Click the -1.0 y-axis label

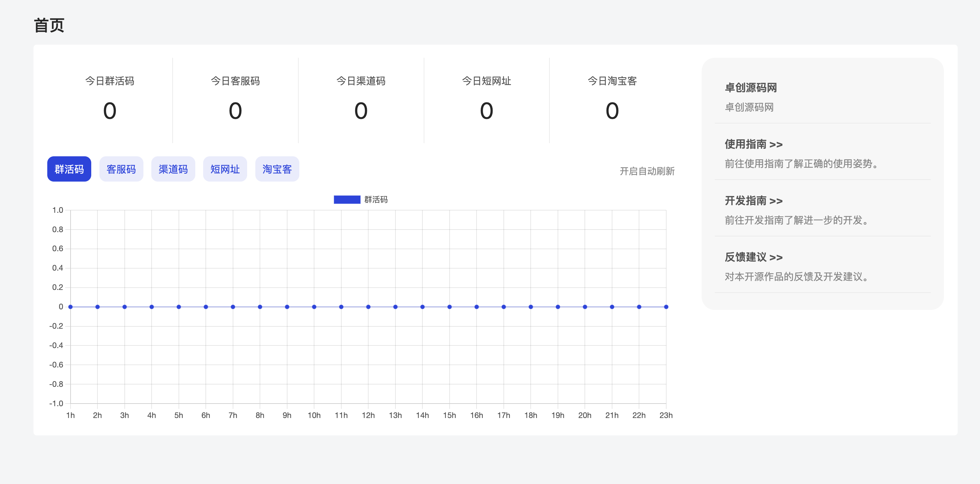click(56, 403)
